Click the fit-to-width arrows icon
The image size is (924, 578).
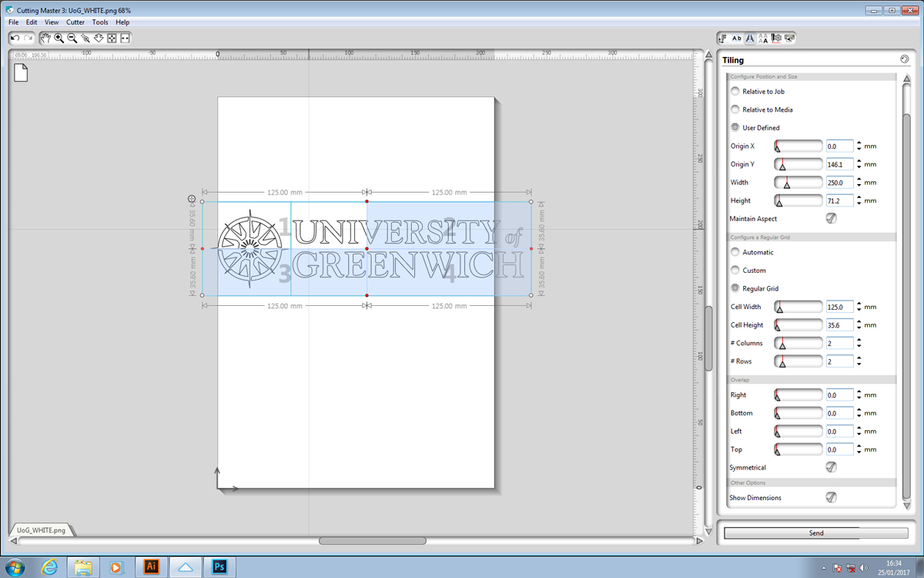(125, 38)
